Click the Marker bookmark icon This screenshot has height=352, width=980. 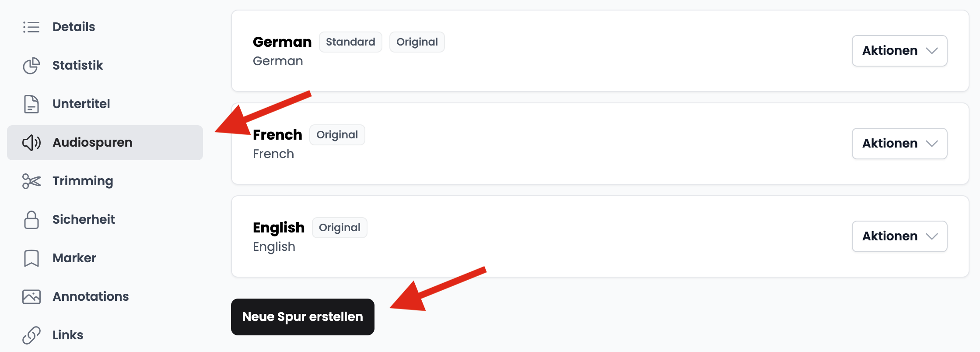pyautogui.click(x=31, y=258)
